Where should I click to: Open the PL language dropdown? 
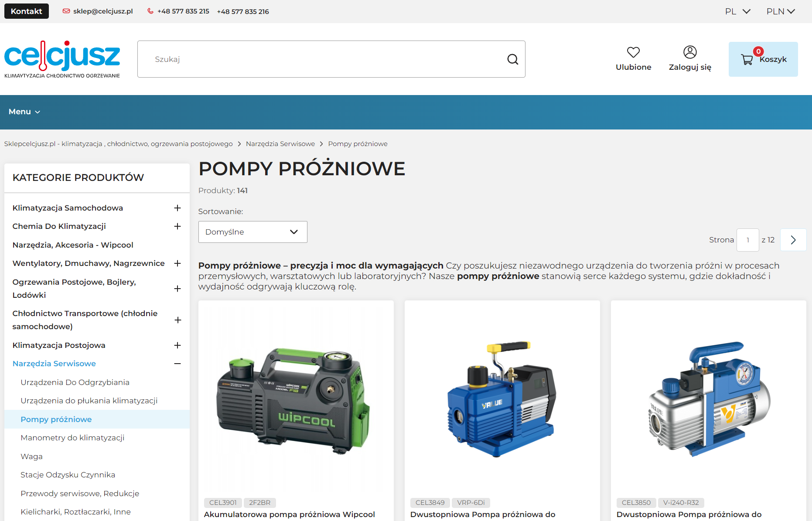(x=737, y=11)
